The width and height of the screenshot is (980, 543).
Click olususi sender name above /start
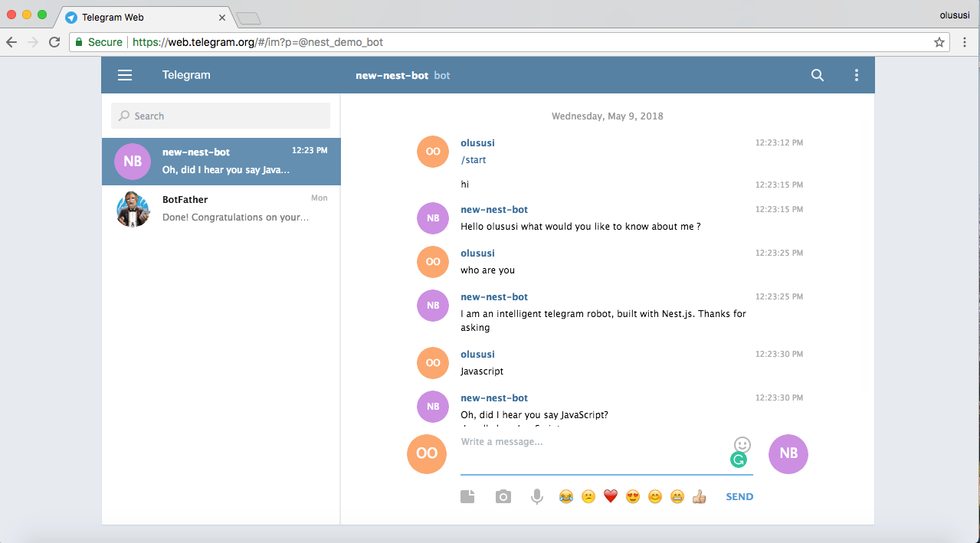tap(477, 143)
